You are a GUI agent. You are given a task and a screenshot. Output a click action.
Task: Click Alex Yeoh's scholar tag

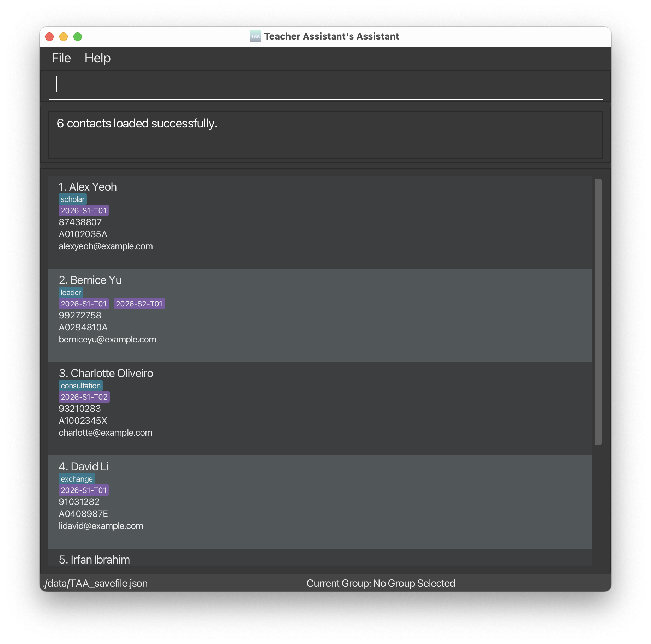point(72,199)
